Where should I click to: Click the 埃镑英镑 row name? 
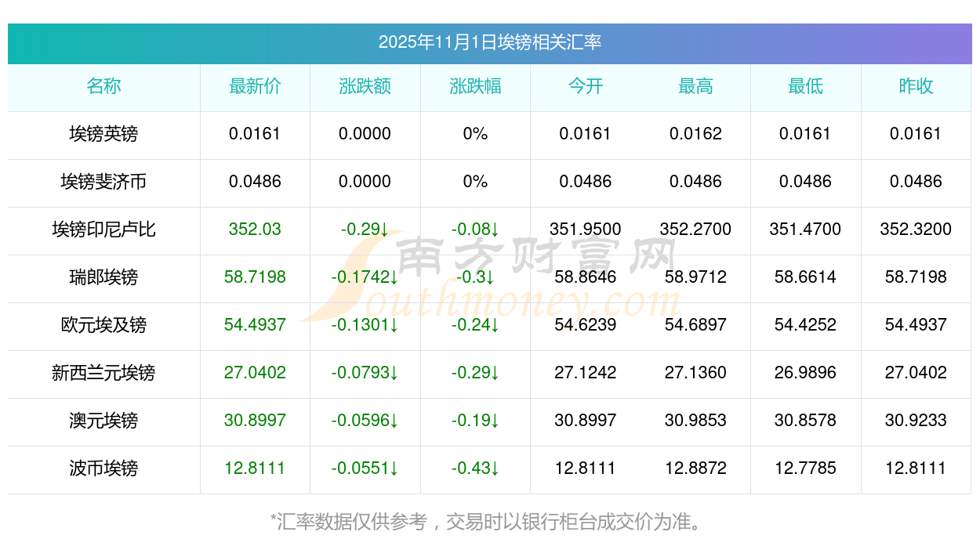coord(103,134)
